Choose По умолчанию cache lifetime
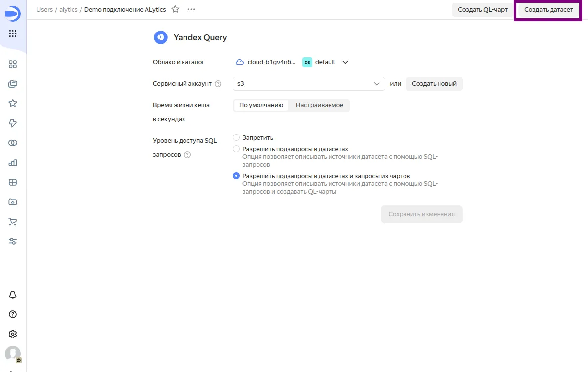 point(261,105)
